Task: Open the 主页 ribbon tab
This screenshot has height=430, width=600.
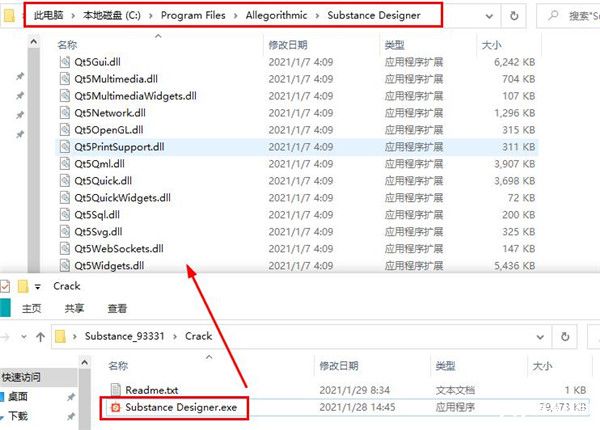Action: 31,308
